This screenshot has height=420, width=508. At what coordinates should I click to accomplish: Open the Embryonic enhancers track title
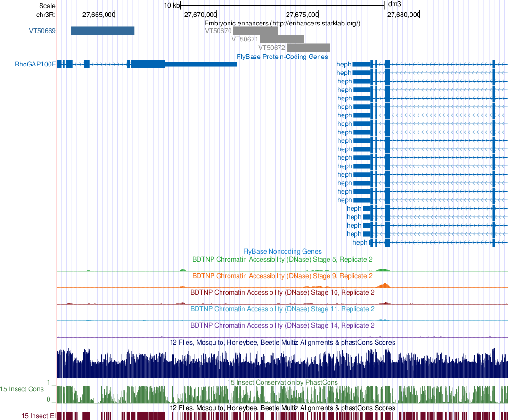click(x=282, y=23)
